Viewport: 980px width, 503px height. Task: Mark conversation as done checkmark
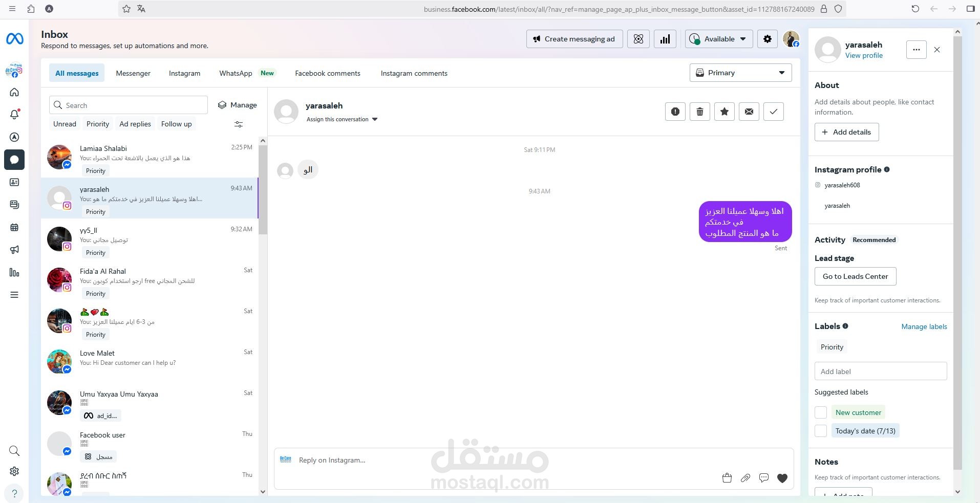[x=774, y=112]
